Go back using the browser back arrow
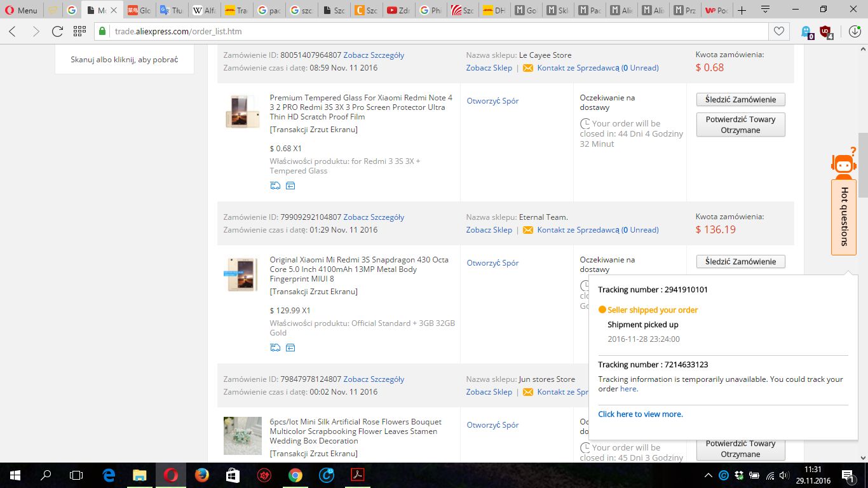This screenshot has height=488, width=868. 13,31
